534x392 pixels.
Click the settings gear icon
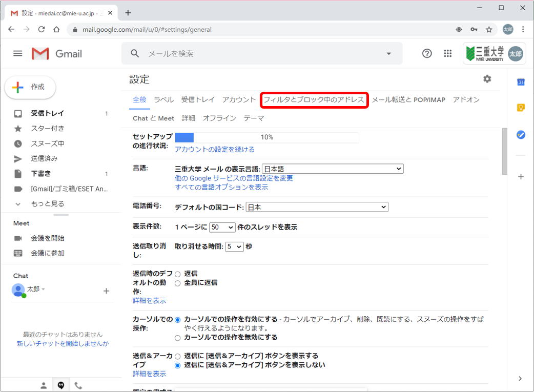point(487,79)
